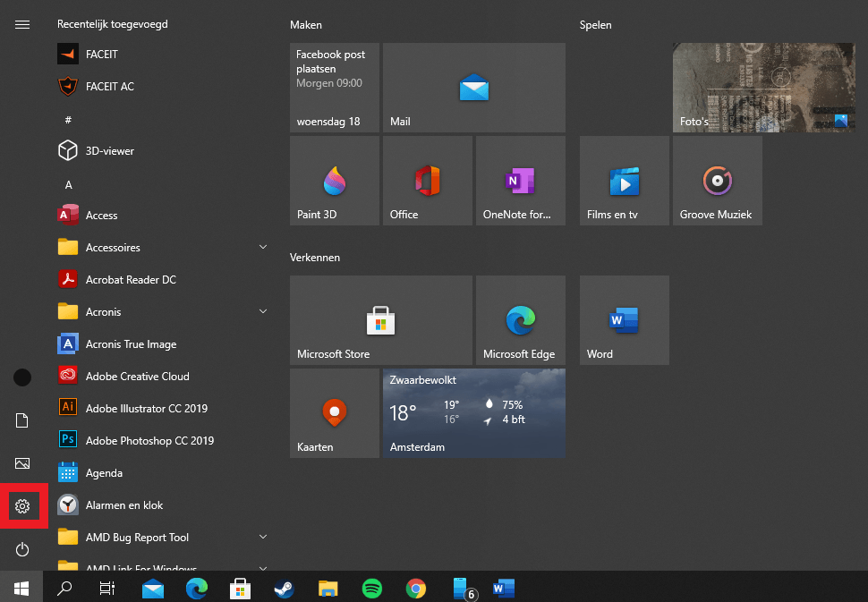Open the FACEIT app from recently added
This screenshot has width=868, height=602.
tap(163, 55)
